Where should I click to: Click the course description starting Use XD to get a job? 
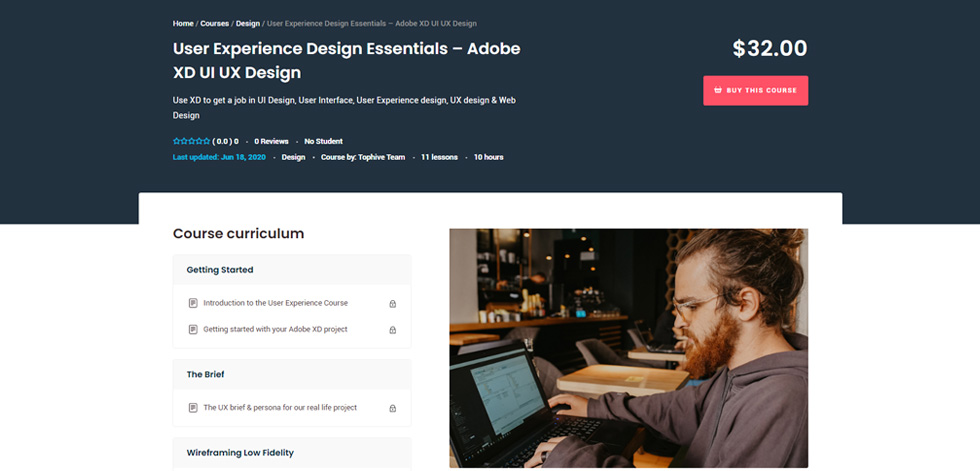pyautogui.click(x=344, y=107)
